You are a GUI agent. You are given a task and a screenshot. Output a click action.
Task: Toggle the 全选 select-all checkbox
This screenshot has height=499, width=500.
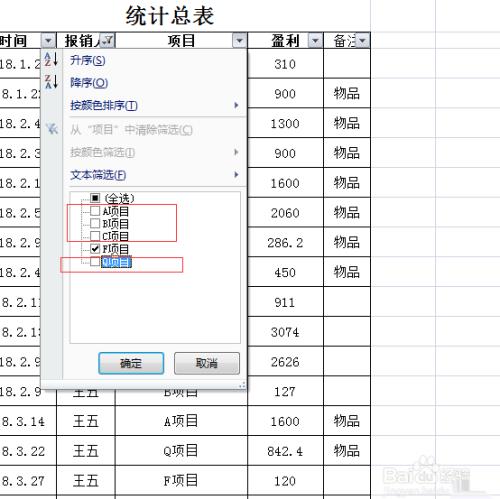(x=95, y=198)
